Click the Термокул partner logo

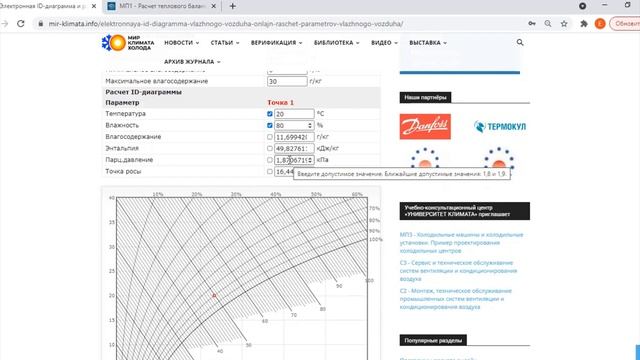pos(500,127)
